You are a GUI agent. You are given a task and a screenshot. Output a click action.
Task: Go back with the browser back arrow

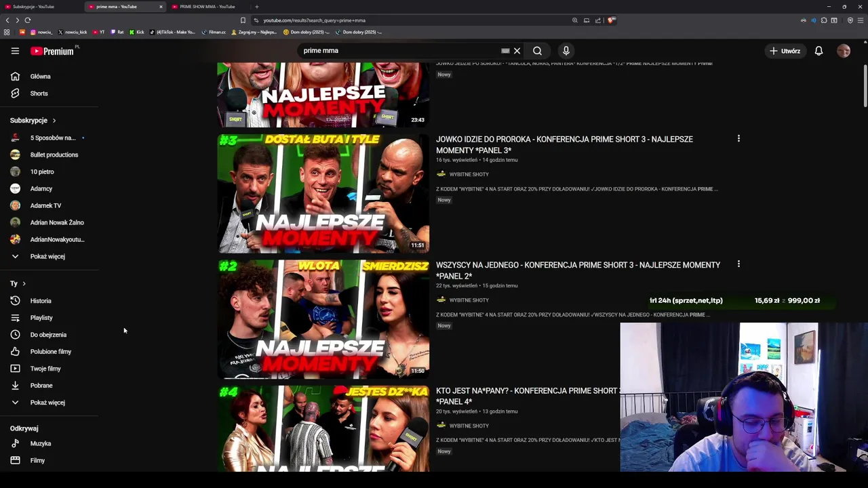click(x=7, y=20)
